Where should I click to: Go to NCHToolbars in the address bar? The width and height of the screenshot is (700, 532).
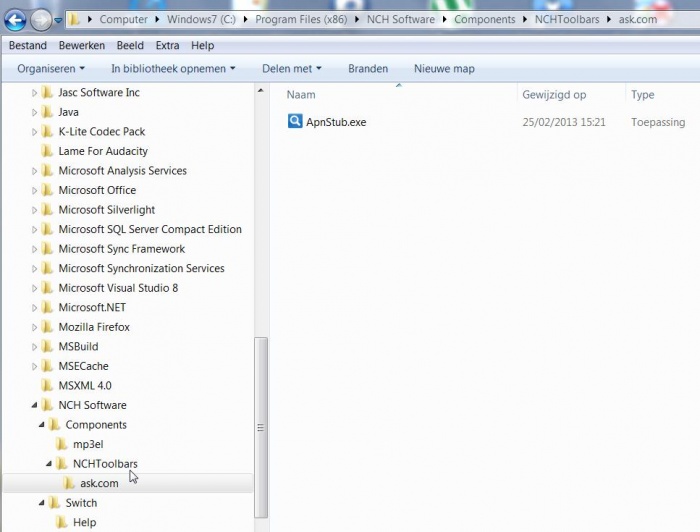pyautogui.click(x=567, y=20)
